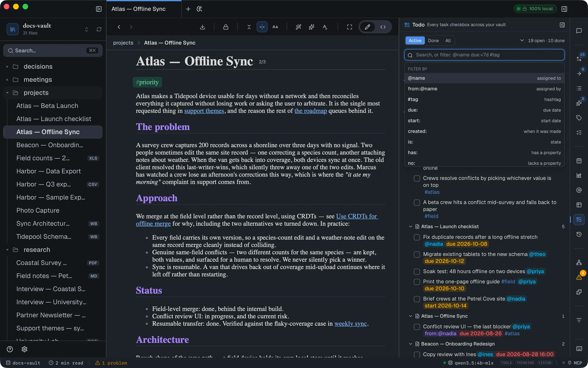Open the history clock icon in right rail
The height and width of the screenshot is (368, 588).
pyautogui.click(x=579, y=234)
